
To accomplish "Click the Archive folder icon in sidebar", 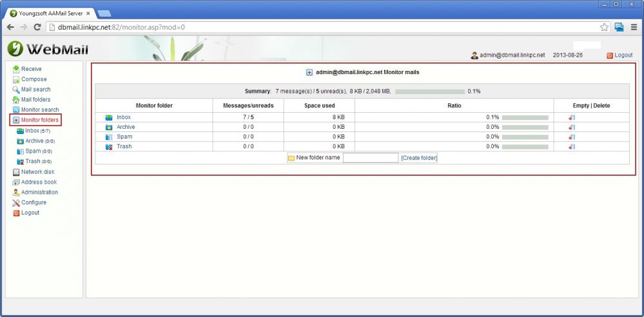I will [x=20, y=141].
